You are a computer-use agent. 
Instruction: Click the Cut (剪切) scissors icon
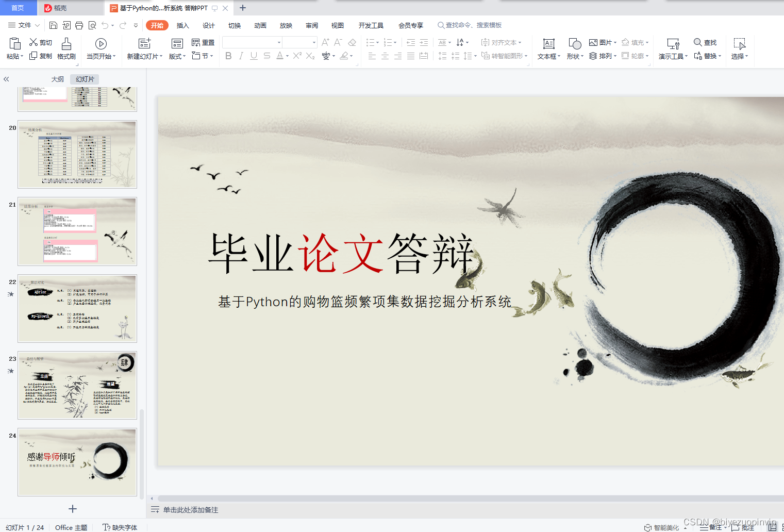tap(34, 42)
